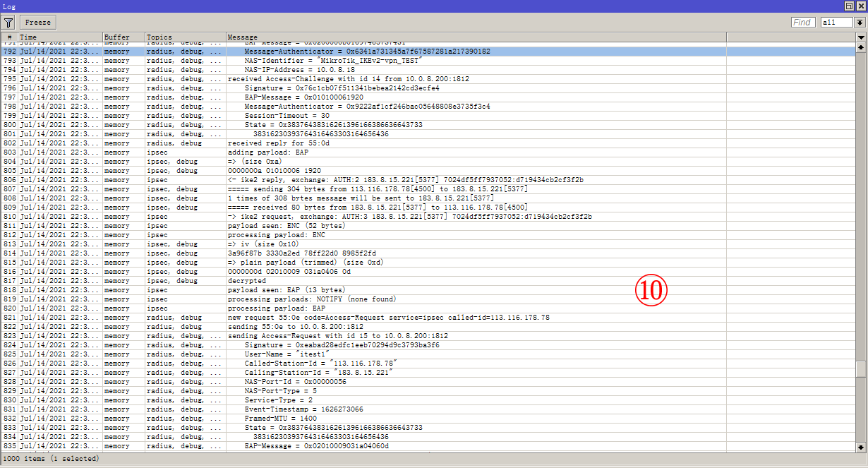Image resolution: width=868 pixels, height=468 pixels.
Task: Click the Freeze button
Action: pyautogui.click(x=37, y=22)
